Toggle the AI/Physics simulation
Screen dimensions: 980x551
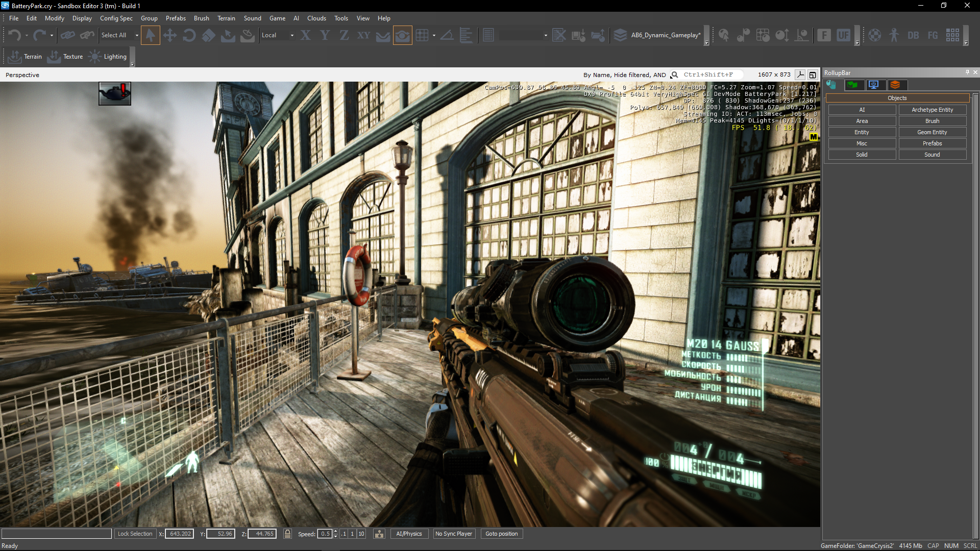coord(409,534)
